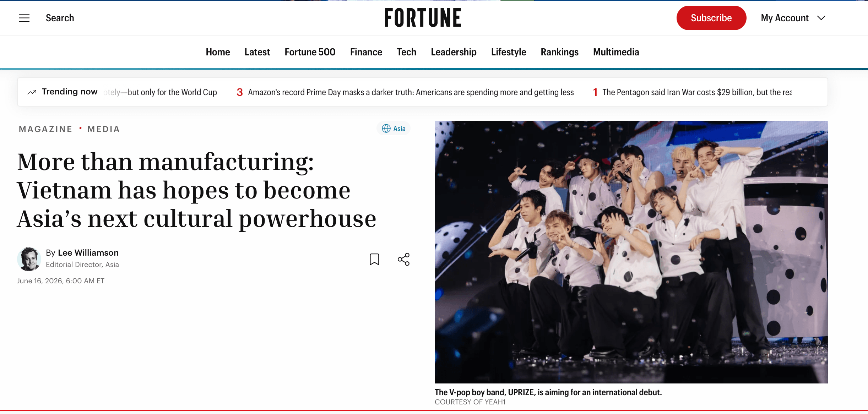
Task: Open the hamburger menu icon
Action: coord(24,18)
